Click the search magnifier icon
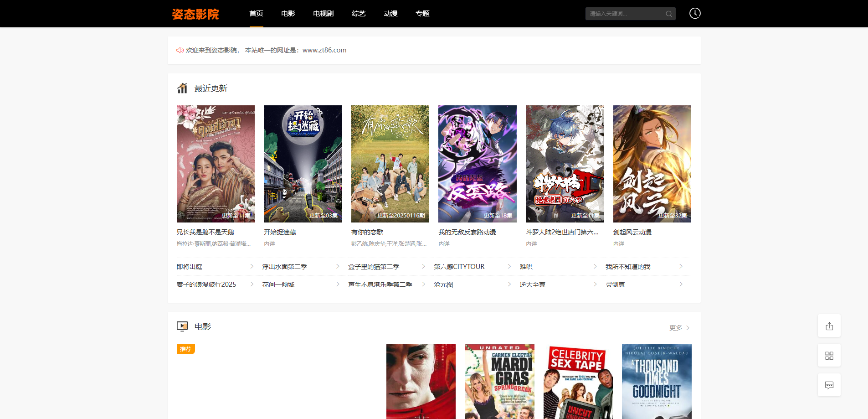This screenshot has width=868, height=419. (x=668, y=14)
